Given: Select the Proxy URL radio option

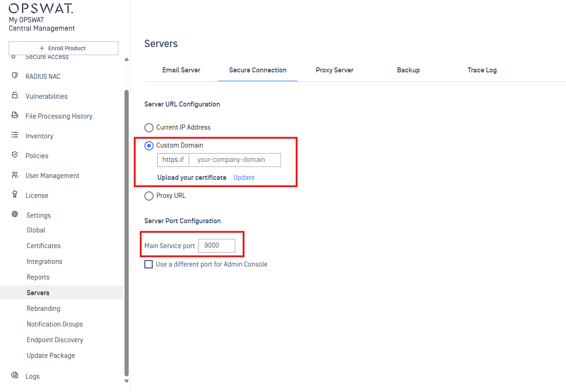Looking at the screenshot, I should pyautogui.click(x=149, y=196).
